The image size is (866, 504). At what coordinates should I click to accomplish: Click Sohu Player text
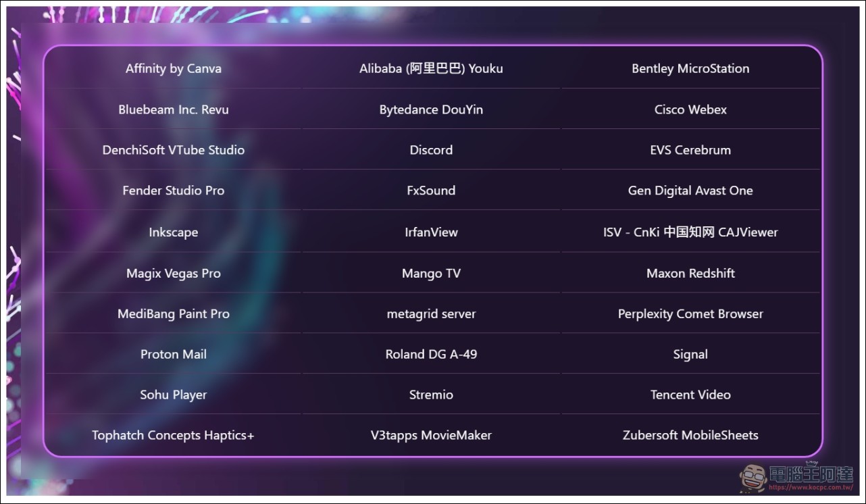[174, 395]
